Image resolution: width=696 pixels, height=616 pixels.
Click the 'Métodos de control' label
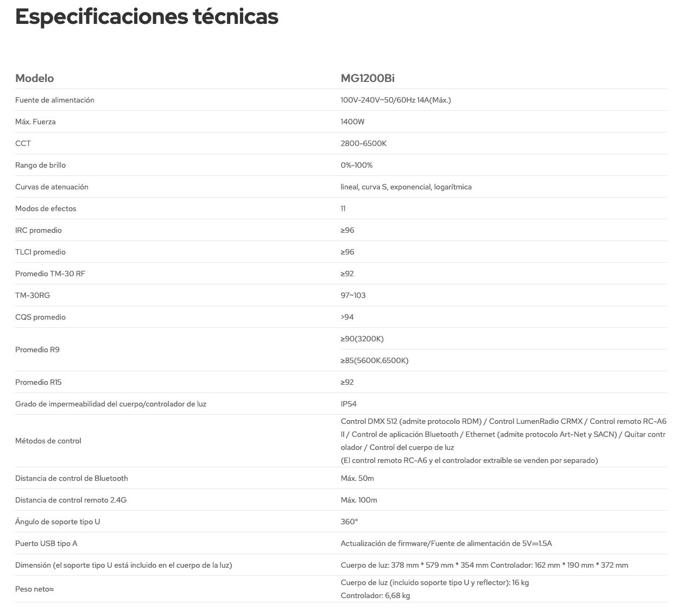[x=48, y=441]
